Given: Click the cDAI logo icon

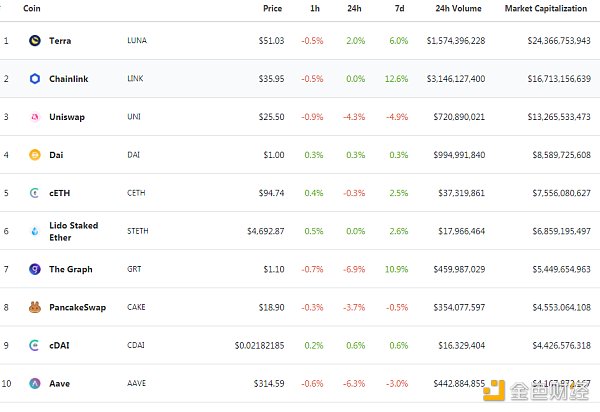Looking at the screenshot, I should 34,345.
